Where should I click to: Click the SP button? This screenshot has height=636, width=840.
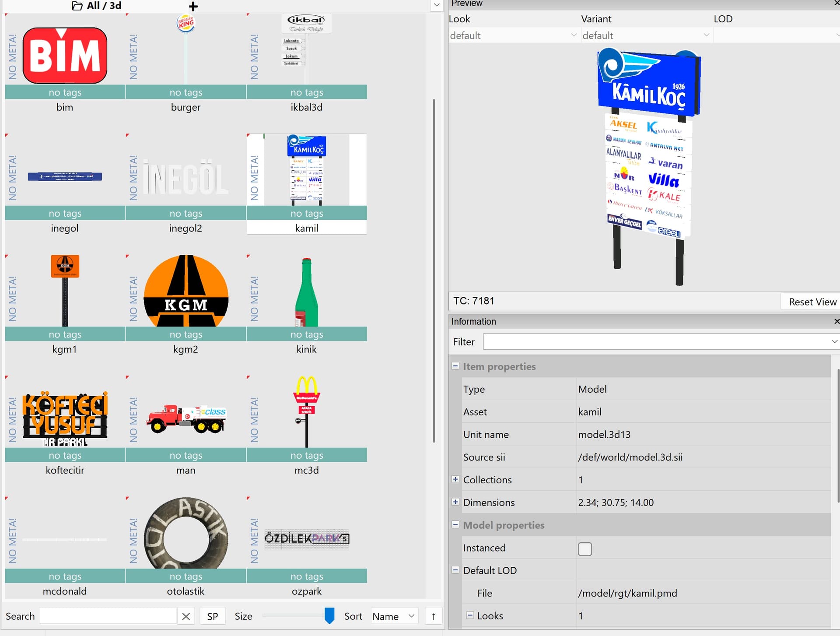click(213, 616)
